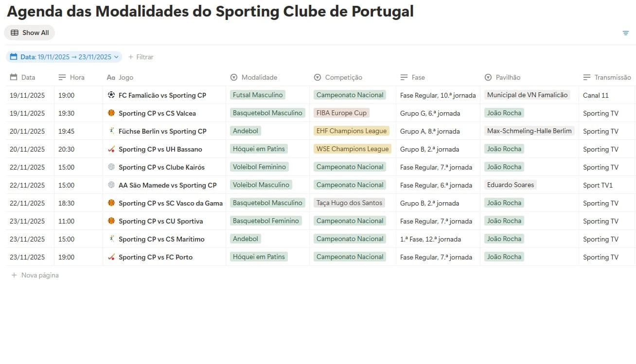Select the Show All view tab

coord(30,33)
